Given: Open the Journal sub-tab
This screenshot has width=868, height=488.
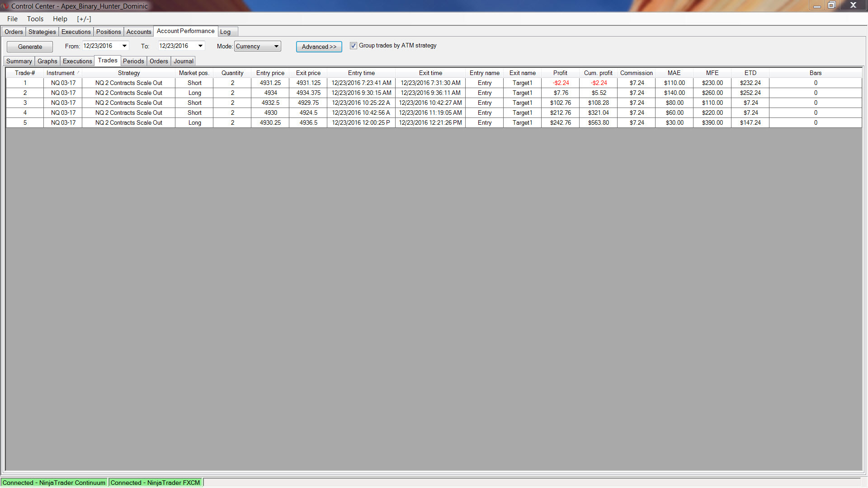Looking at the screenshot, I should pyautogui.click(x=184, y=61).
